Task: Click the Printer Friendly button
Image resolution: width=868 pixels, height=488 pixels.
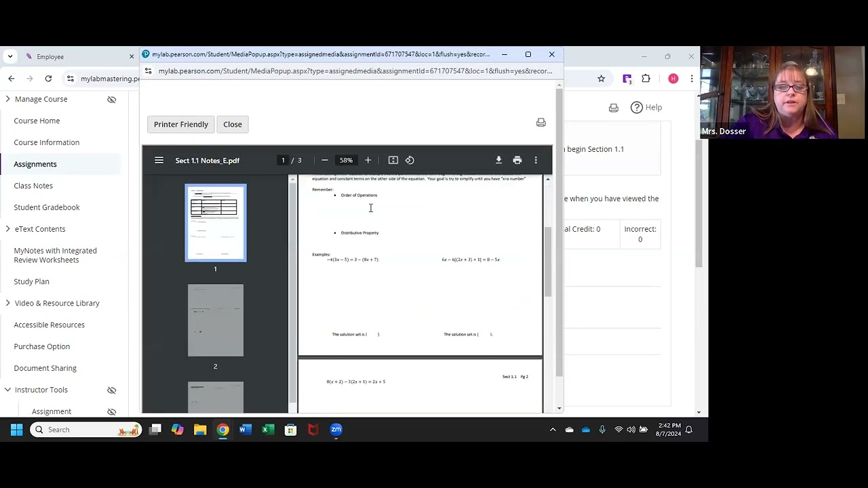Action: coord(181,124)
